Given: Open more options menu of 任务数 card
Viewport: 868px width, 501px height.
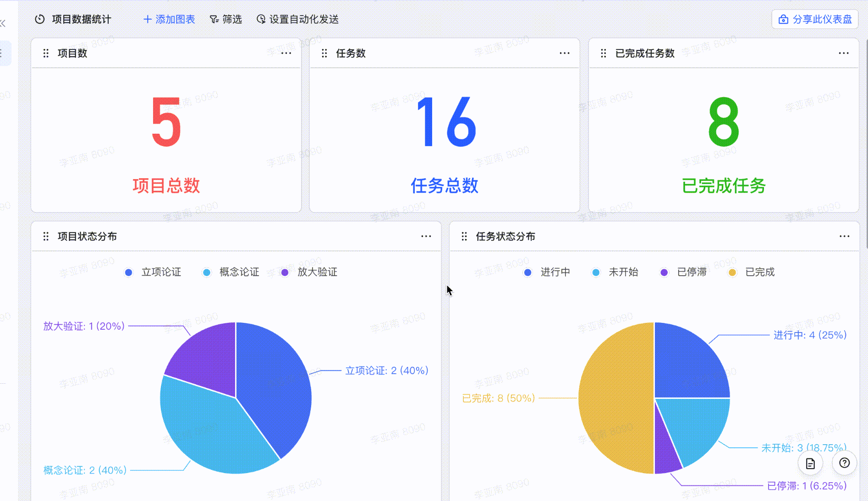Looking at the screenshot, I should (565, 53).
